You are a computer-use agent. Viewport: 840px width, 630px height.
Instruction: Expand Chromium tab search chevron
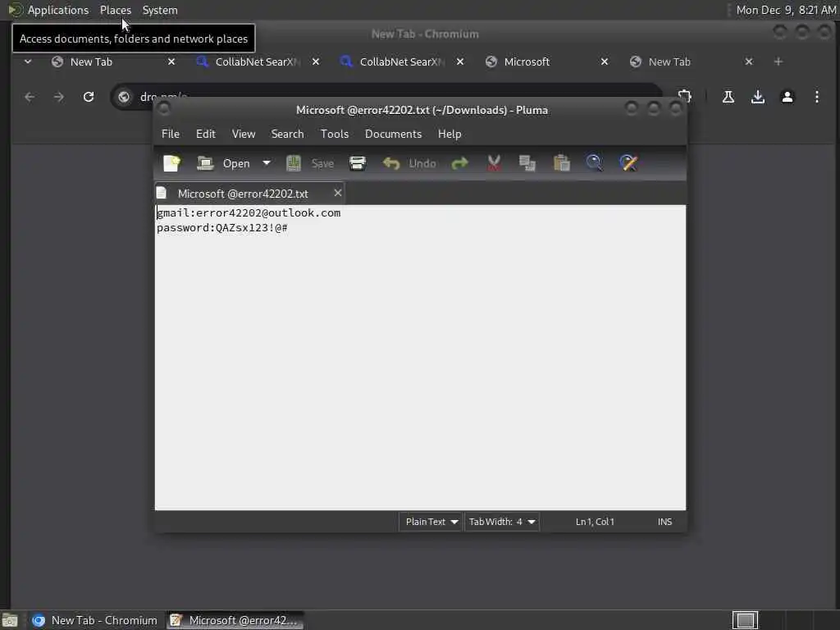pos(28,62)
